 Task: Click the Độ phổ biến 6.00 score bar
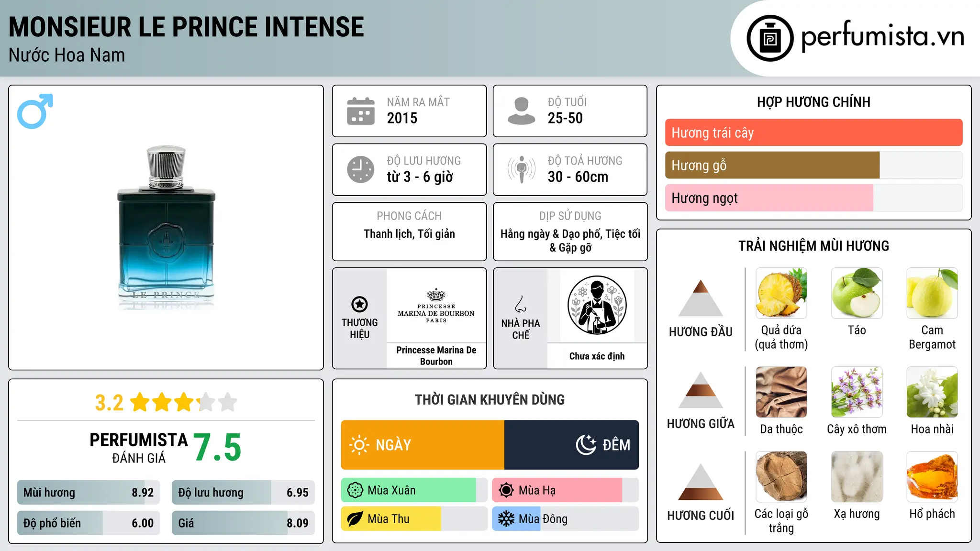pos(89,523)
